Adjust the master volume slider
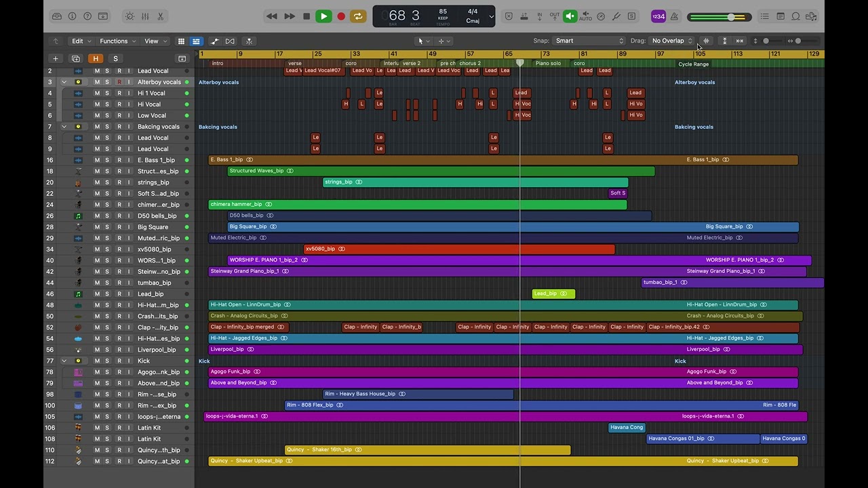Viewport: 868px width, 488px height. click(x=719, y=17)
